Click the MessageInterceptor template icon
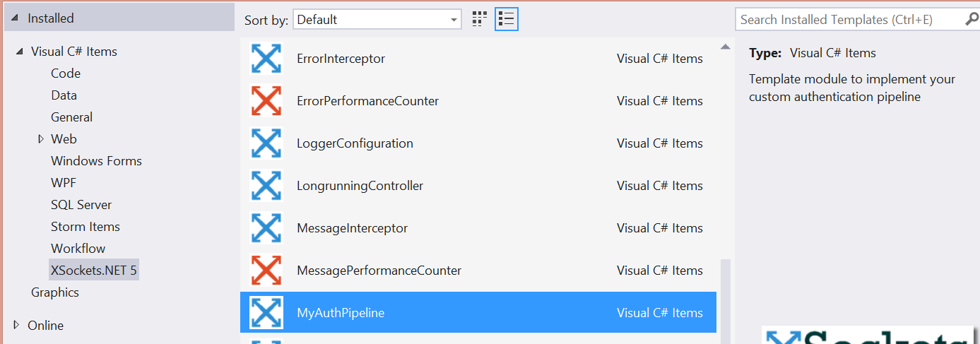The height and width of the screenshot is (344, 980). click(266, 228)
